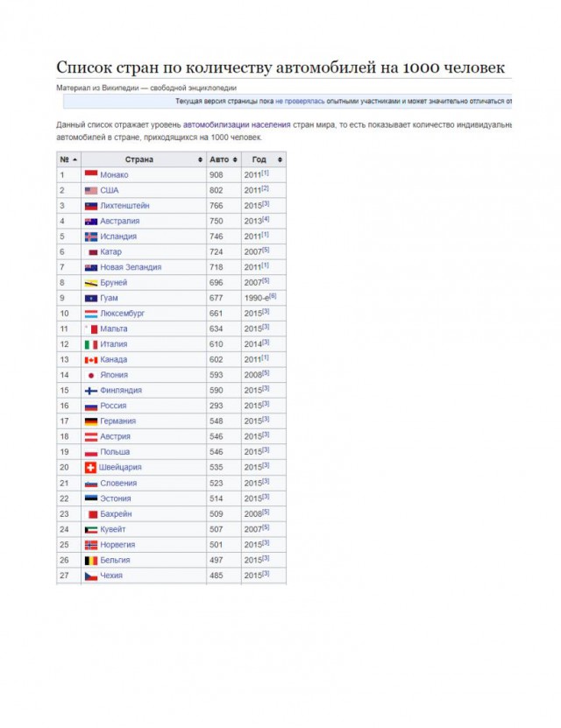The height and width of the screenshot is (728, 561).
Task: Open the Катар country link
Action: 111,252
